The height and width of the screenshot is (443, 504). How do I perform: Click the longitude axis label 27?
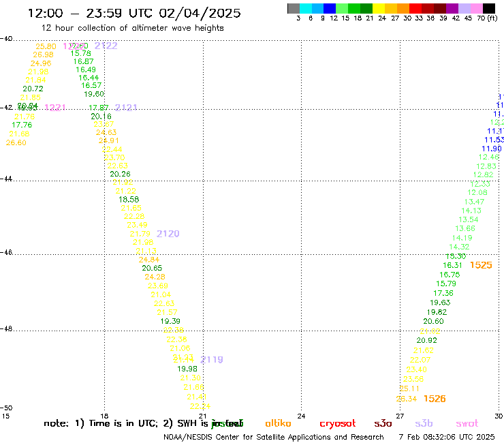[400, 416]
